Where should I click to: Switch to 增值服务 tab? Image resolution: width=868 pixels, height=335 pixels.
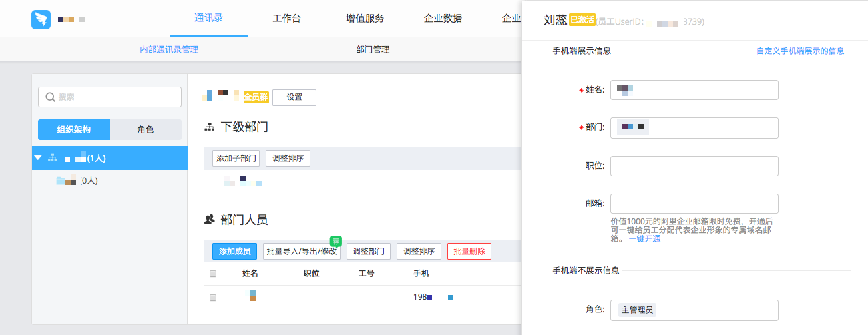(365, 18)
